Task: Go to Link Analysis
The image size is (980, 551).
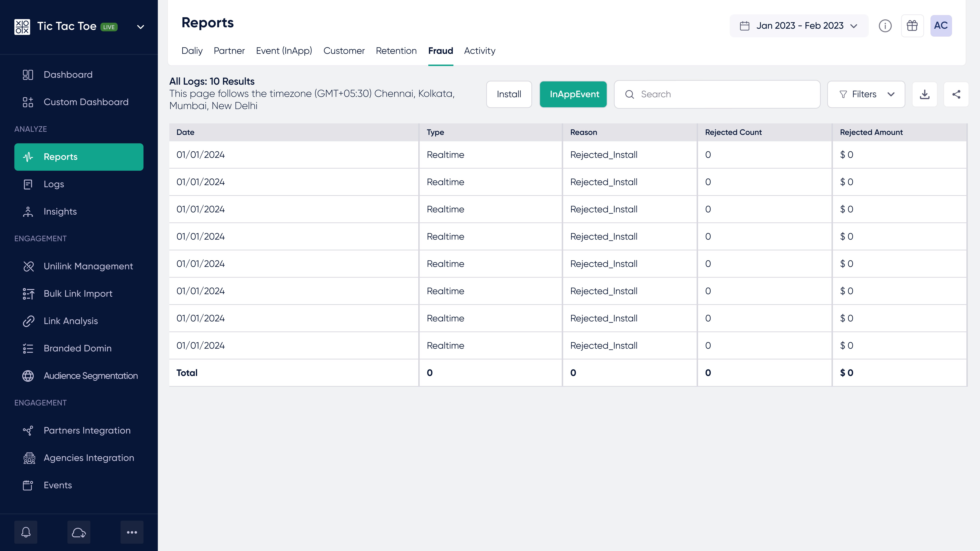Action: pos(79,321)
